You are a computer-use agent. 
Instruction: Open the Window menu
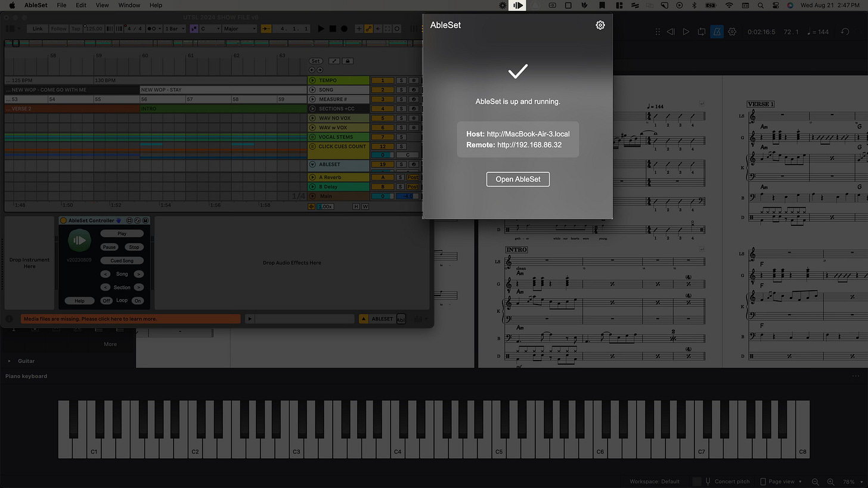(x=129, y=5)
